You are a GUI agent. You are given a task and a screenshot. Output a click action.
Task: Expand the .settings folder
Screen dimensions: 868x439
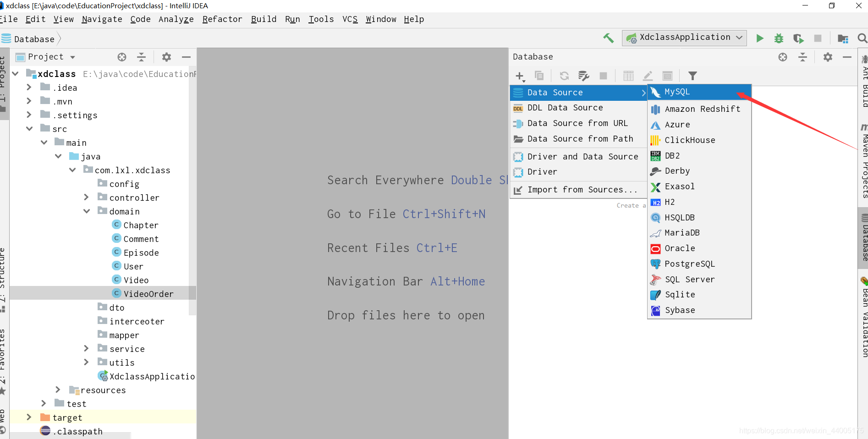pyautogui.click(x=29, y=115)
